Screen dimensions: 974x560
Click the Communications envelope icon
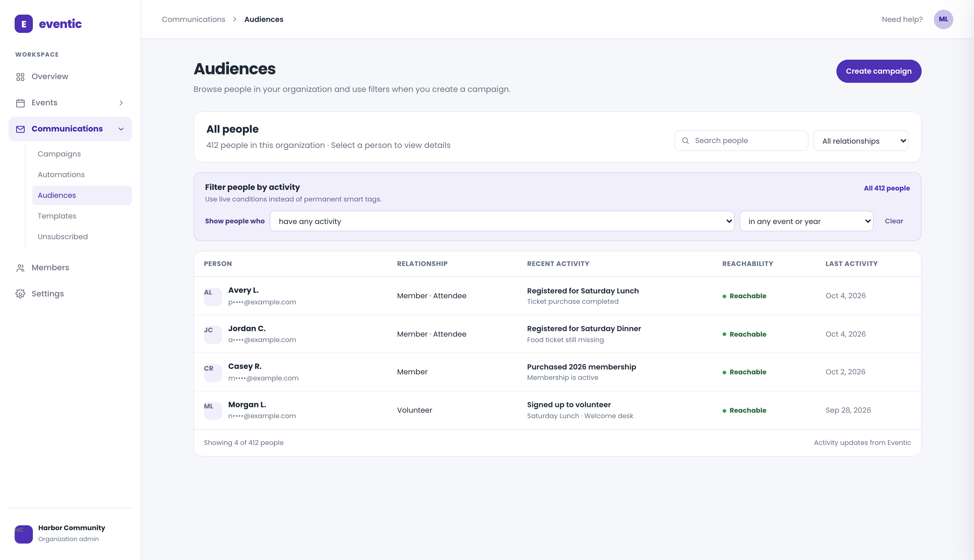pyautogui.click(x=20, y=129)
